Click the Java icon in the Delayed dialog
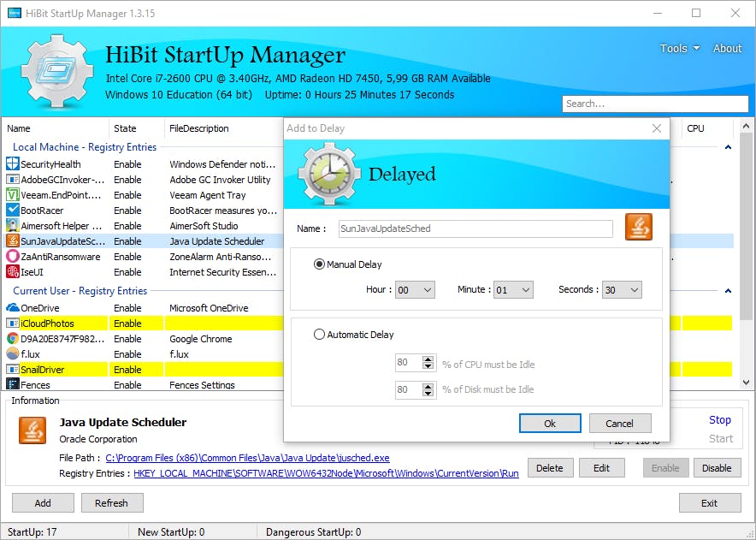756x540 pixels. [638, 227]
